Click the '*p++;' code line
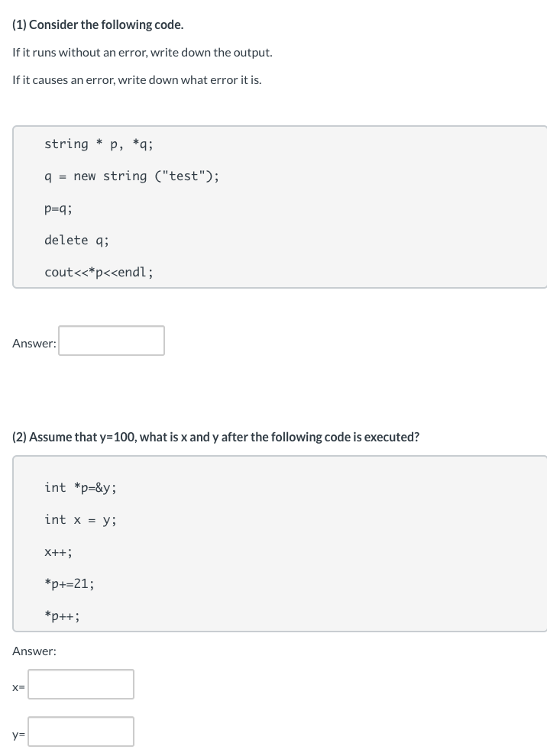Image resolution: width=547 pixels, height=756 pixels. [x=62, y=616]
